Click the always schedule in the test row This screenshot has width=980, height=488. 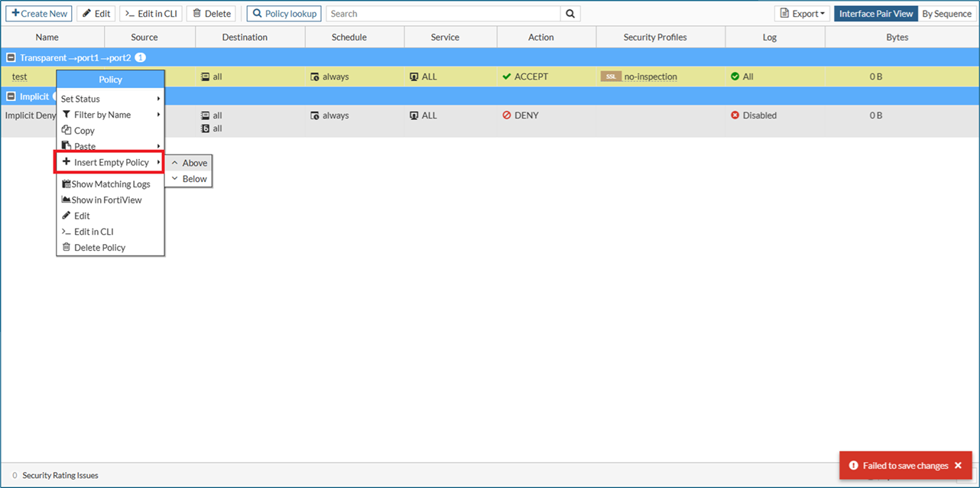pos(329,76)
